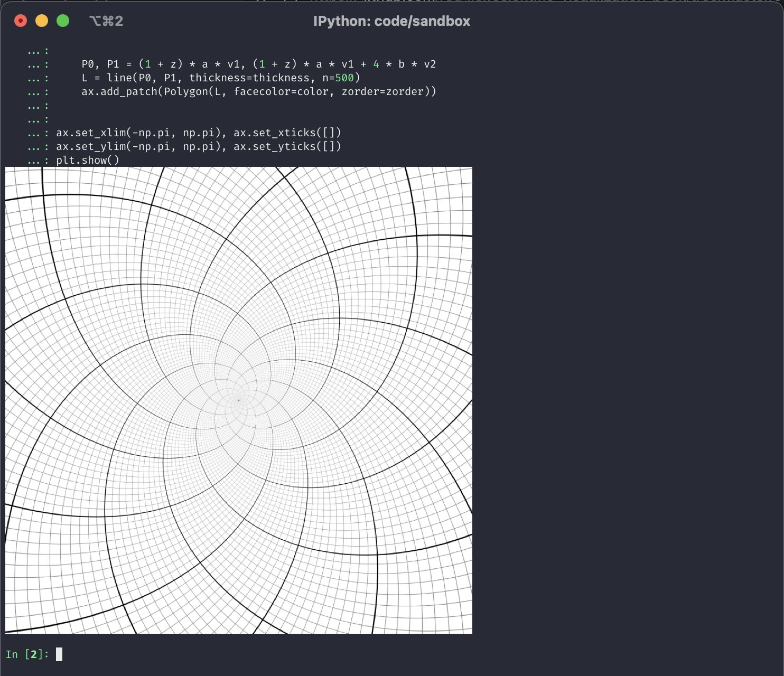Screen dimensions: 784x676
Task: Click the 'ax.set_ylim(-np.pi, np.pi)' line
Action: pyautogui.click(x=199, y=146)
